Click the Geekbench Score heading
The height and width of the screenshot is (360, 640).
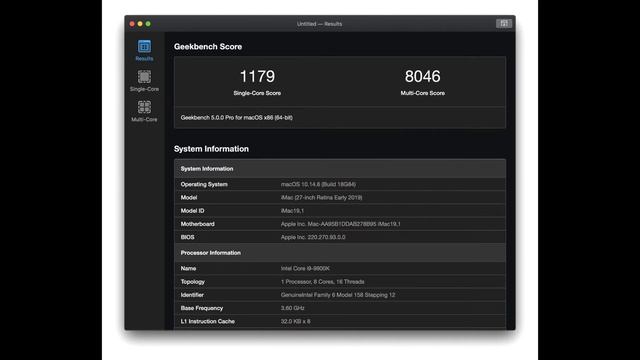click(x=208, y=47)
